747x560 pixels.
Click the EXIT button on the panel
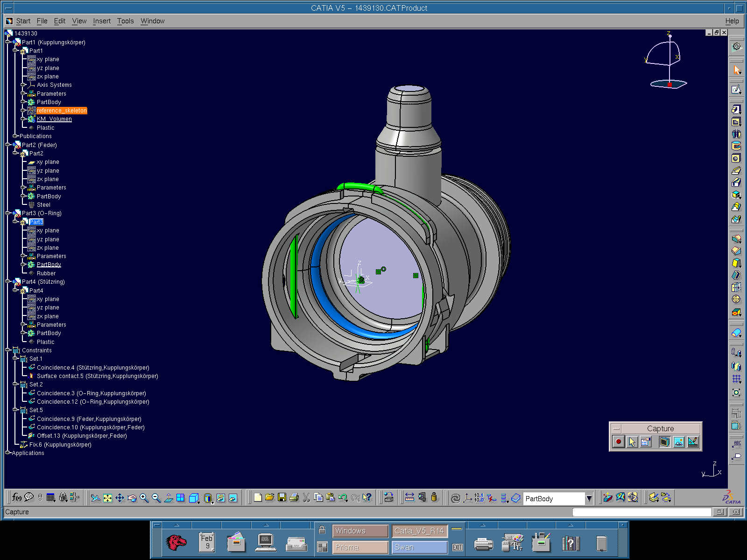click(x=458, y=547)
